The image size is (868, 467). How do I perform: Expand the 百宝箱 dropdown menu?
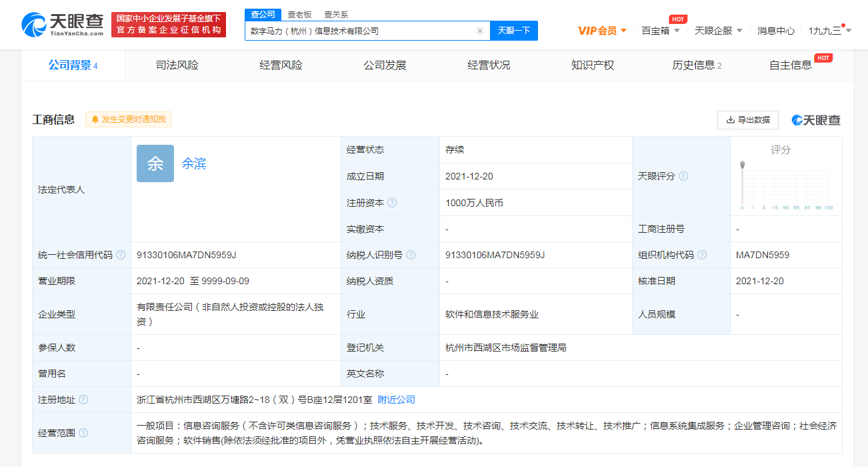click(661, 31)
